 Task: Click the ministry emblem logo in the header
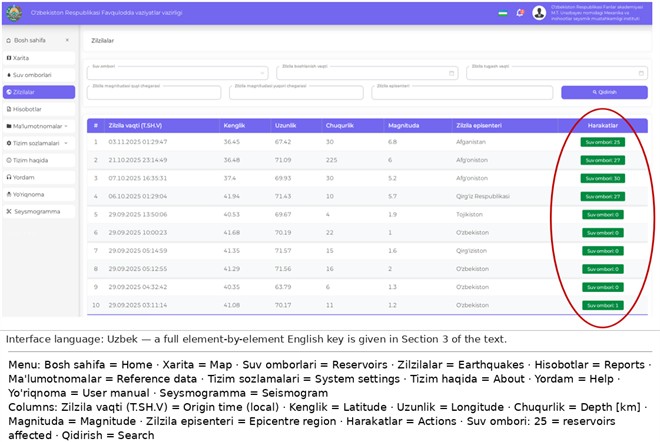pos(14,13)
